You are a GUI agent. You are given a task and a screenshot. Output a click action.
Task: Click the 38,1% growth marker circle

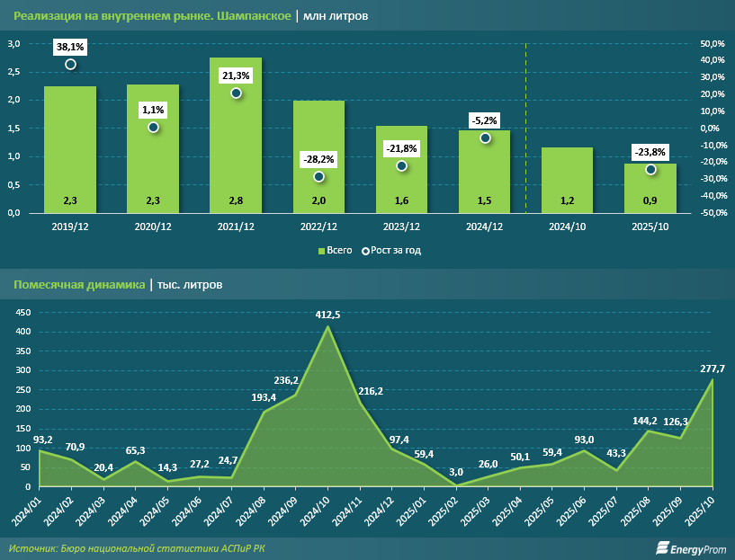pyautogui.click(x=70, y=65)
